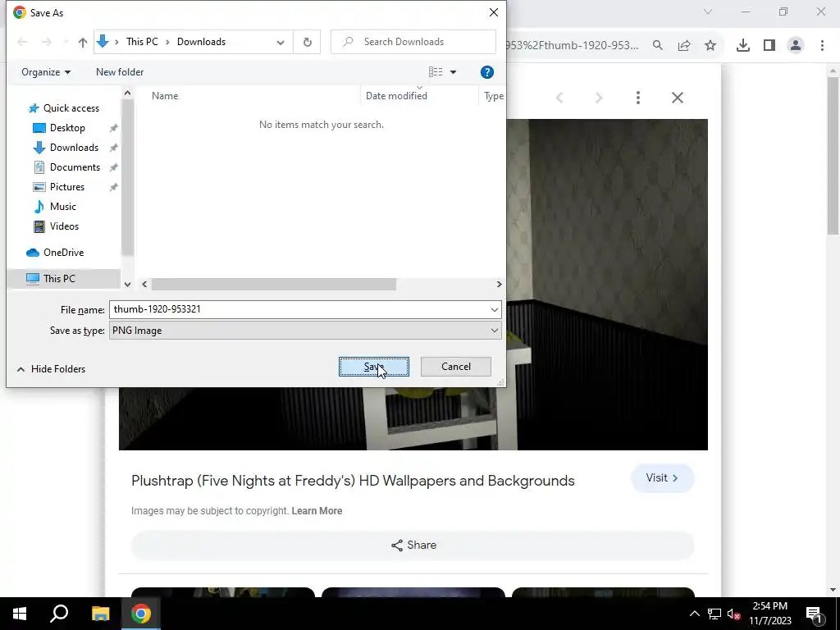Open the Organize menu
Viewport: 840px width, 630px height.
pyautogui.click(x=46, y=72)
